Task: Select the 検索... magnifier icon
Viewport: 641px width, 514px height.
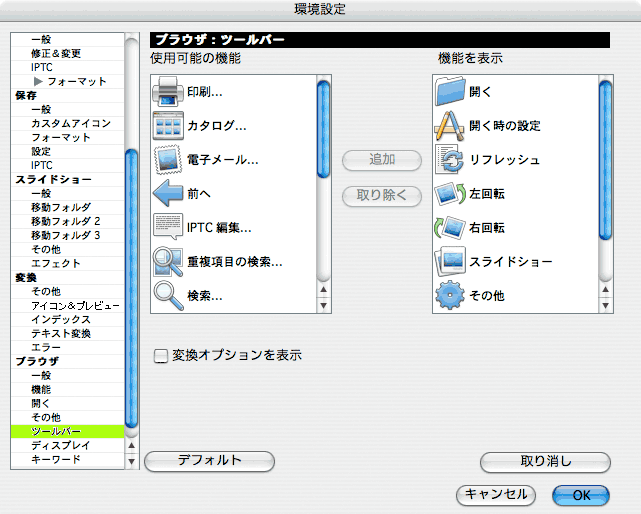Action: pos(168,296)
